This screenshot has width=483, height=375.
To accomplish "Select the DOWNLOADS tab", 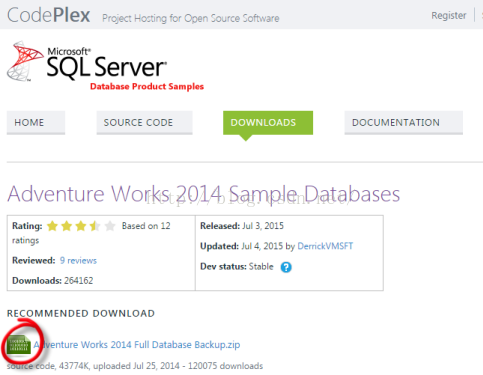I will [x=268, y=122].
